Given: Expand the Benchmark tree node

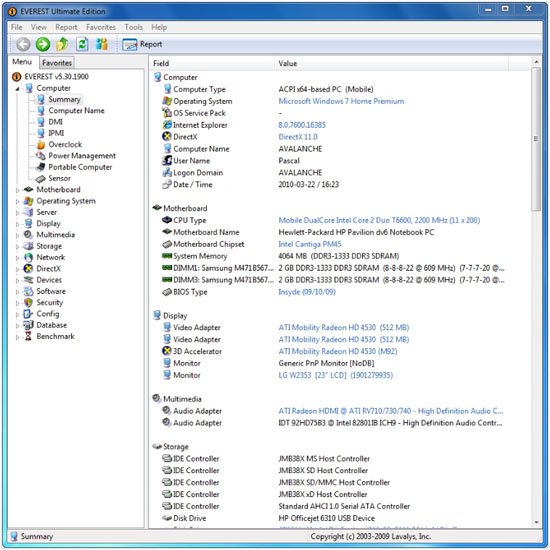Looking at the screenshot, I should [17, 337].
